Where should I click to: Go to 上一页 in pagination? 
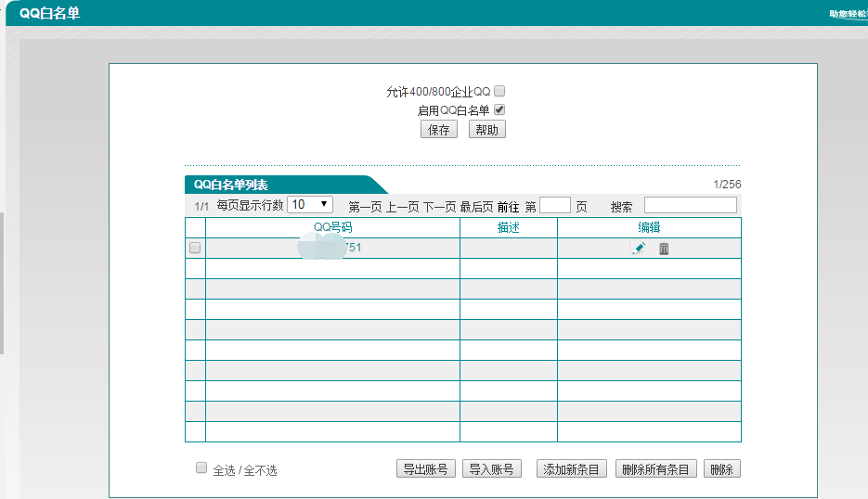(402, 207)
